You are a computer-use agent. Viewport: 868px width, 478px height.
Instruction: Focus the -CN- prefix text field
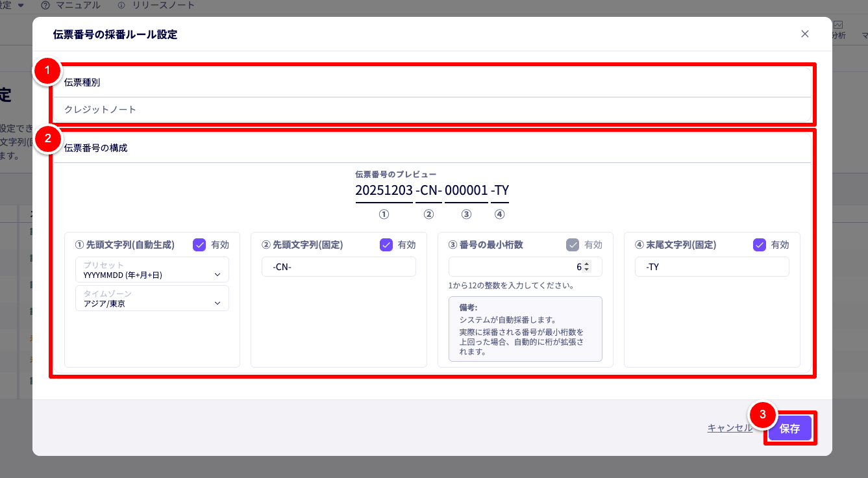coord(338,267)
